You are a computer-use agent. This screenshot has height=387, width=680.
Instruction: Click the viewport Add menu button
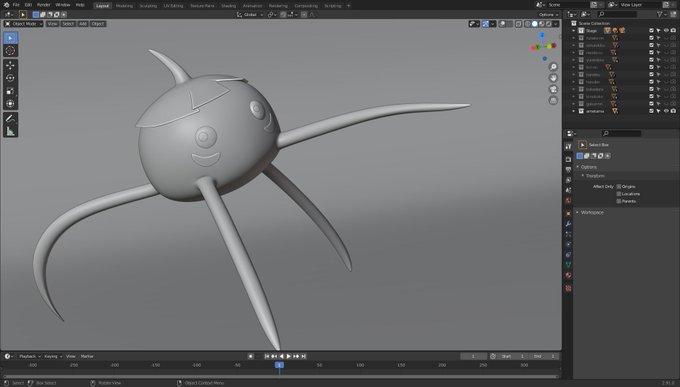(83, 24)
